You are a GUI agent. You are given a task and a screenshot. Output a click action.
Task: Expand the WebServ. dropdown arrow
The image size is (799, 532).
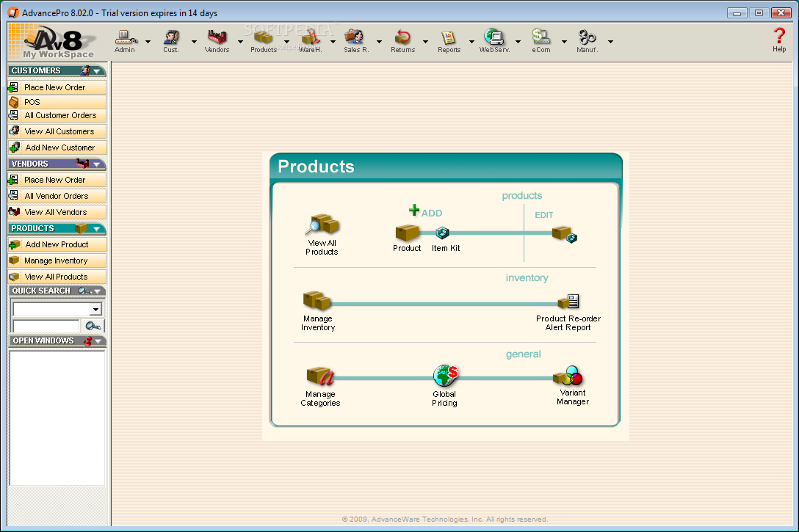(518, 42)
